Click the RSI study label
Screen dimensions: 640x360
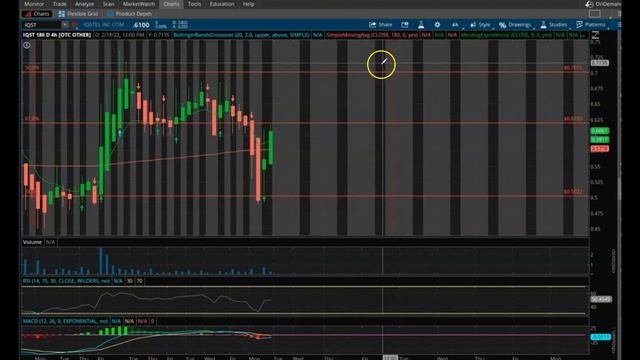(66, 281)
